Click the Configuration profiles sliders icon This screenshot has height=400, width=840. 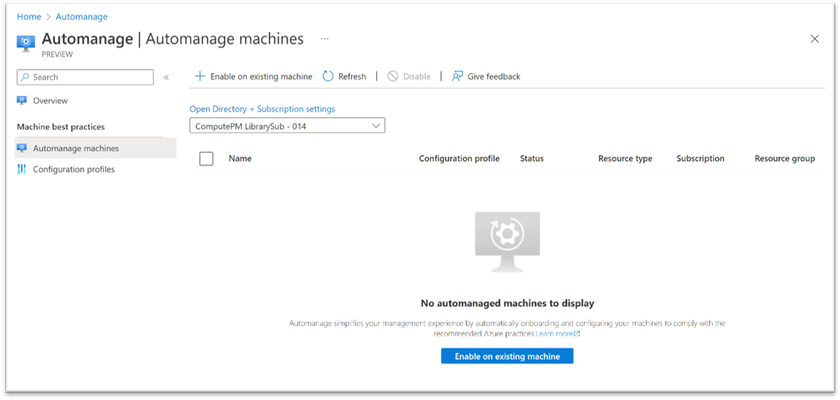coord(21,170)
